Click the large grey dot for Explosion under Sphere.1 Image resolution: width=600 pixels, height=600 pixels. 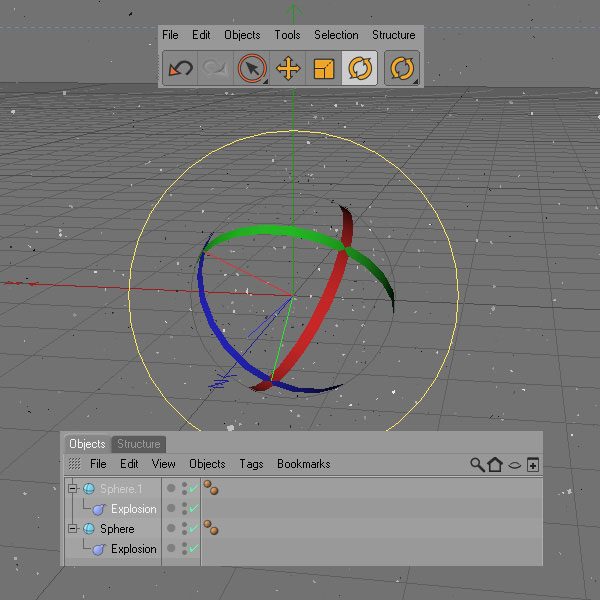[171, 508]
